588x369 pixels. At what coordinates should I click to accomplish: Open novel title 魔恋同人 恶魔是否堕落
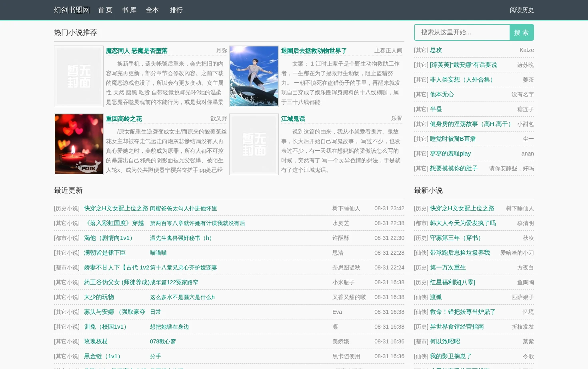(137, 51)
